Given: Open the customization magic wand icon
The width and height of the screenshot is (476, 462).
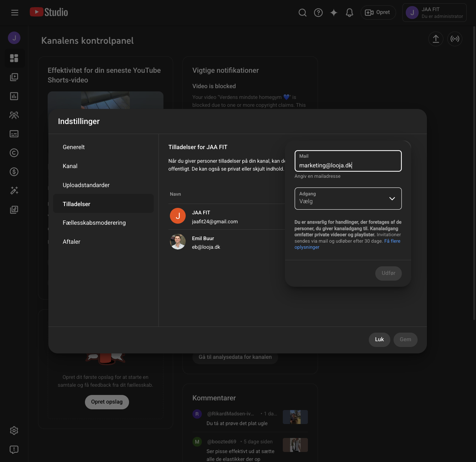Looking at the screenshot, I should click(x=14, y=191).
